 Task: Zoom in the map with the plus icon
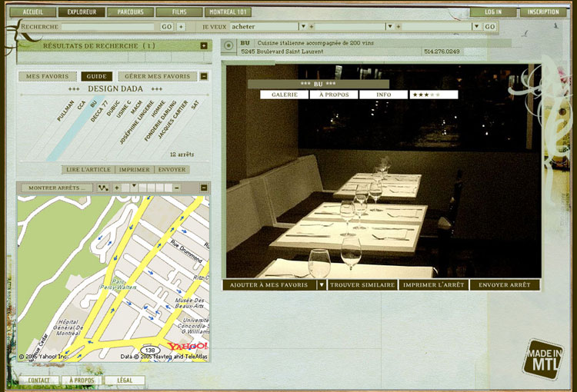tap(117, 188)
